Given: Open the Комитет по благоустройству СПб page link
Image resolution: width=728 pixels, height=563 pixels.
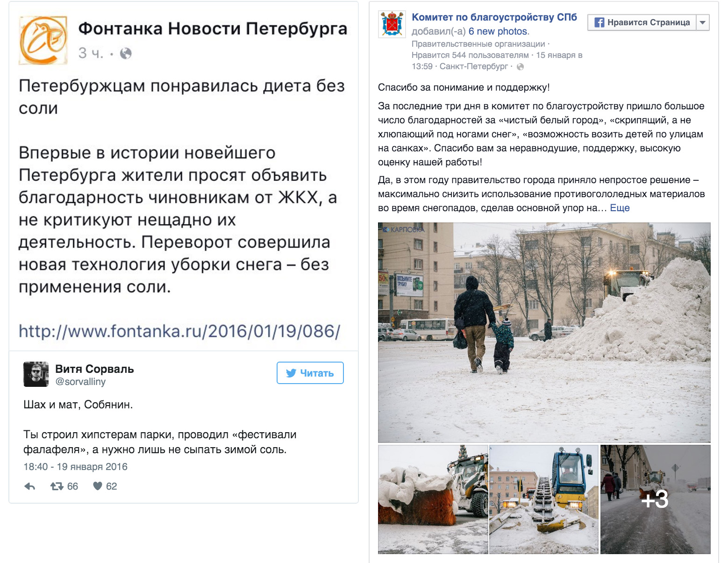Looking at the screenshot, I should [x=494, y=17].
